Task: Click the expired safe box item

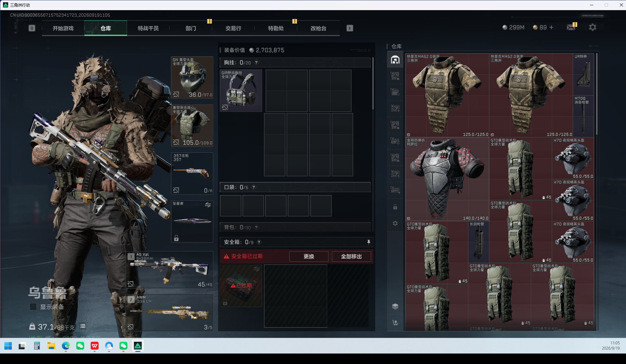Action: [241, 286]
